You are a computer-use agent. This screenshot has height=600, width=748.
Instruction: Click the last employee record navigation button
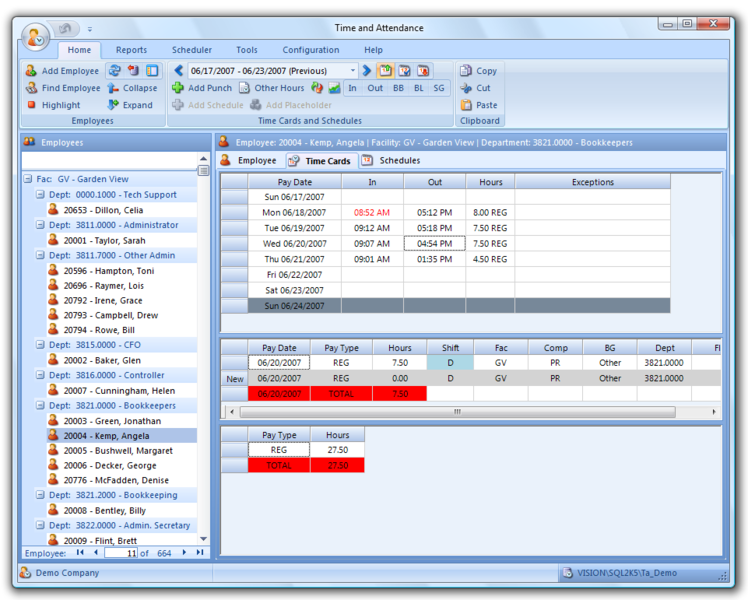click(200, 553)
